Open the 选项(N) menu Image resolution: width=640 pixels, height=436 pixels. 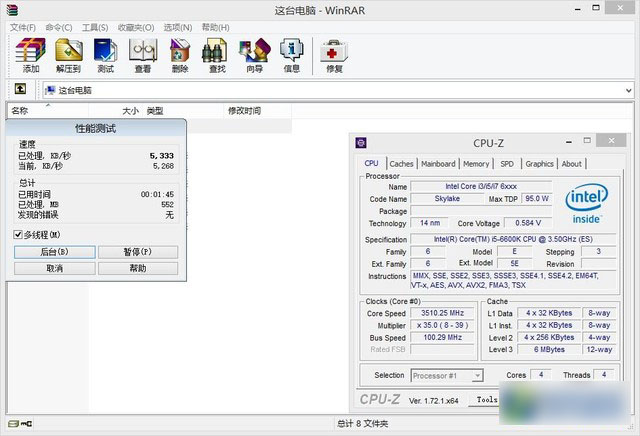(x=178, y=27)
